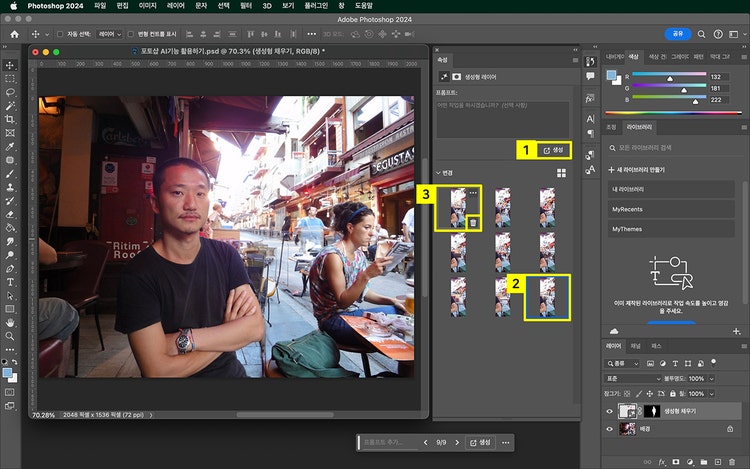Viewport: 750px width, 469px height.
Task: Enable the 자동 선택 checkbox
Action: (59, 34)
